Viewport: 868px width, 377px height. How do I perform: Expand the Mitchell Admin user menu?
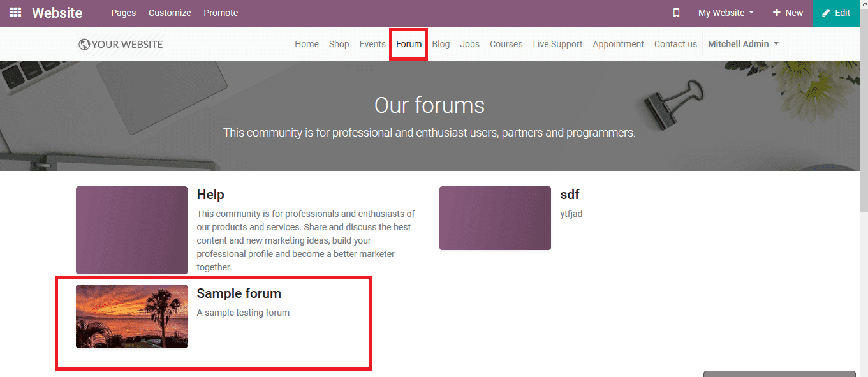[743, 44]
